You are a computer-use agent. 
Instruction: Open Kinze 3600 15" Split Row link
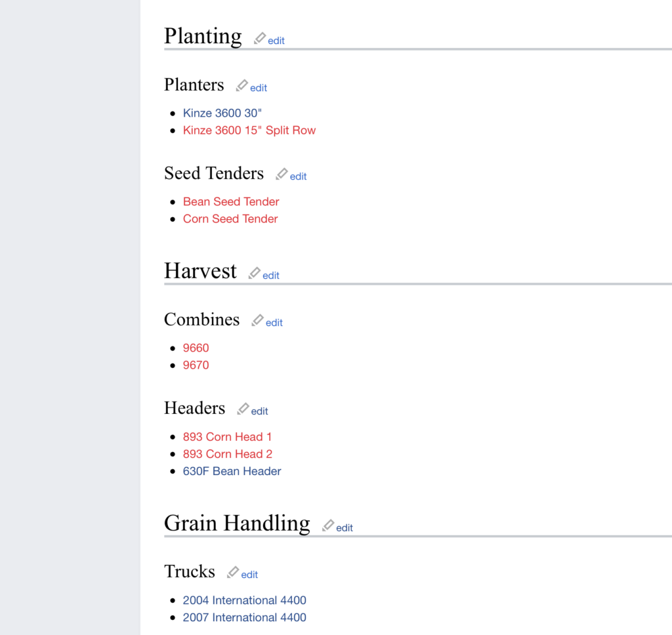[249, 131]
